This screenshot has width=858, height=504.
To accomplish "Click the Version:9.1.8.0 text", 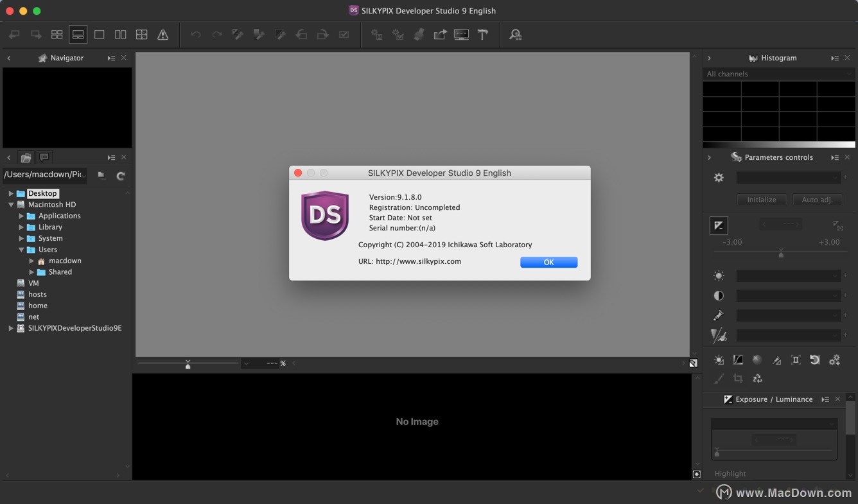I will (395, 197).
